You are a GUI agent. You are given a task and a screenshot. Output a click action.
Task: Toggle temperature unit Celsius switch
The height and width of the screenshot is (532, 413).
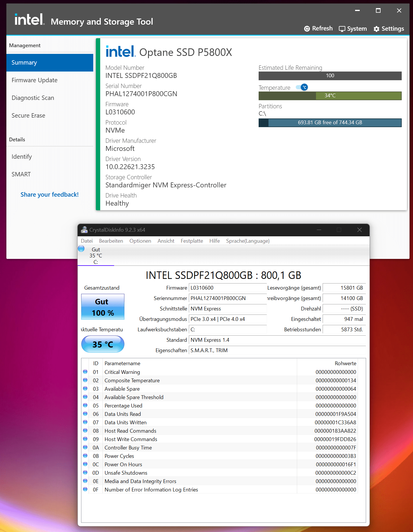click(302, 87)
